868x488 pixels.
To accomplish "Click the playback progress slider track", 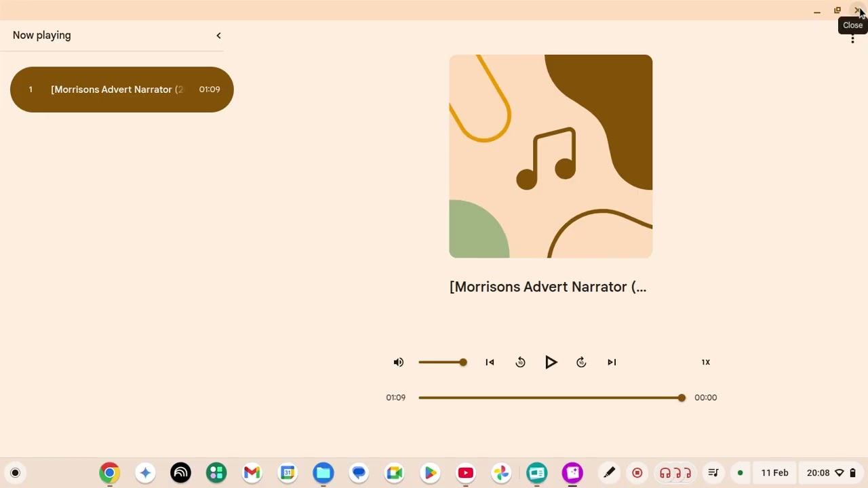I will [550, 397].
